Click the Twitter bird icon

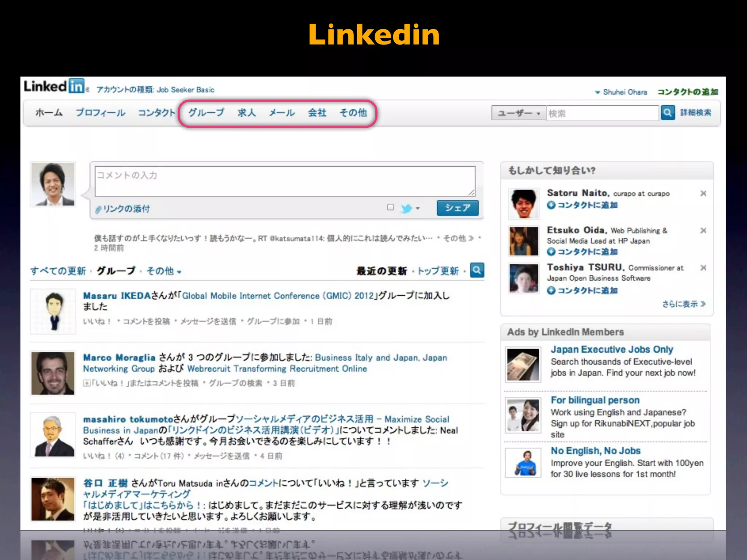(x=406, y=208)
